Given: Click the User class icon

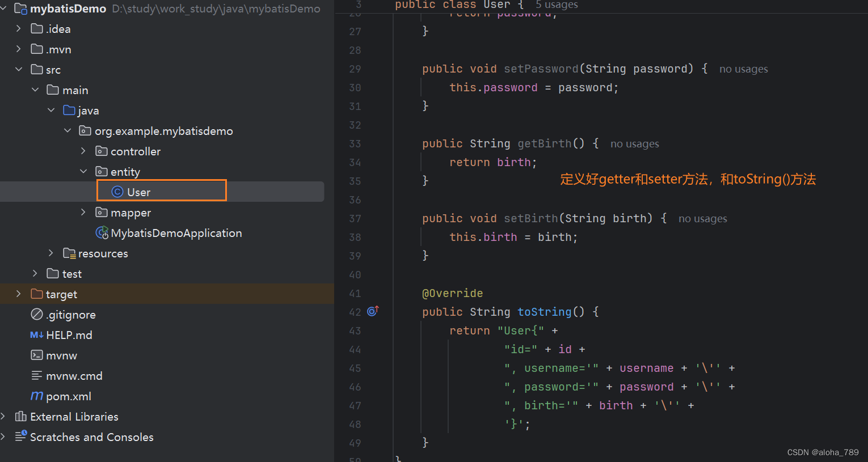Looking at the screenshot, I should click(x=117, y=192).
